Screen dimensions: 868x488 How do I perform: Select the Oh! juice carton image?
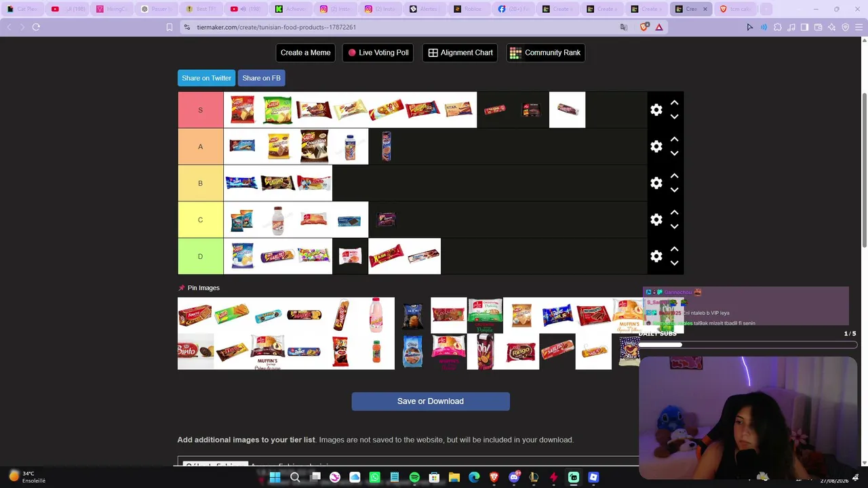pyautogui.click(x=485, y=352)
